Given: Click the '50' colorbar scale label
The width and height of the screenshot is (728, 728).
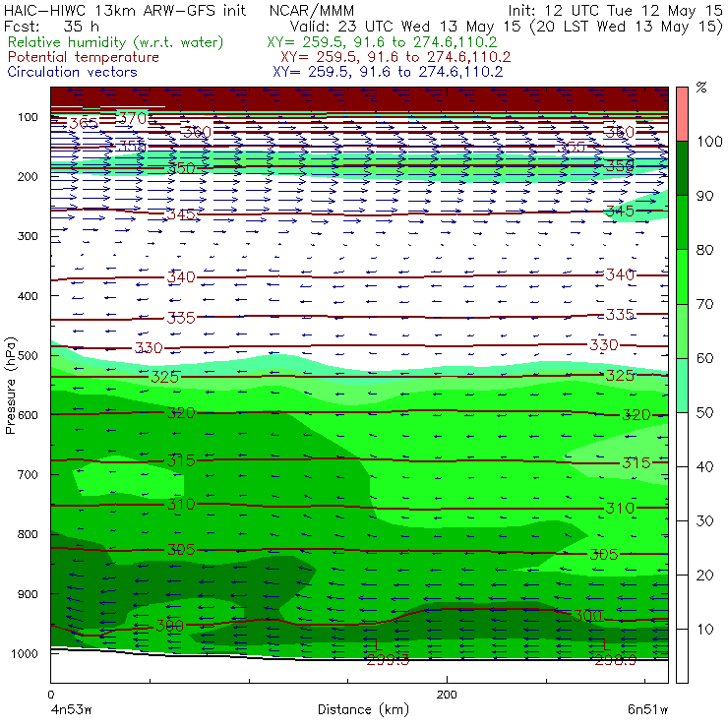Looking at the screenshot, I should click(704, 412).
